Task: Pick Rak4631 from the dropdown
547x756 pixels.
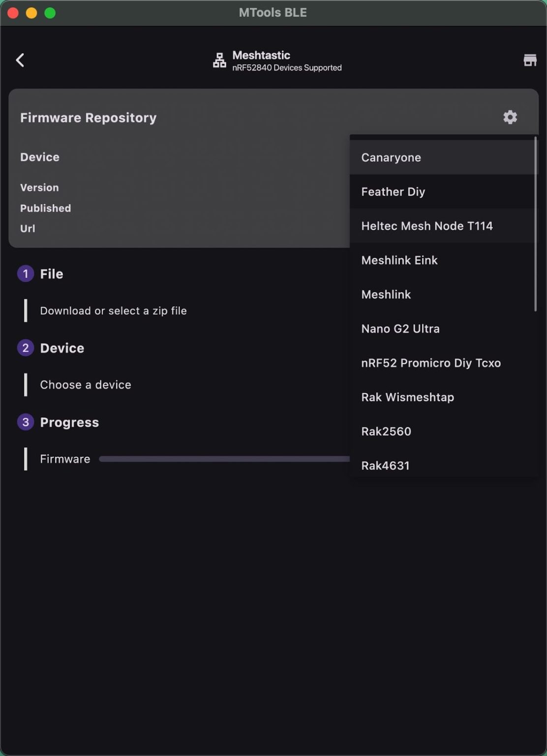Action: point(385,465)
